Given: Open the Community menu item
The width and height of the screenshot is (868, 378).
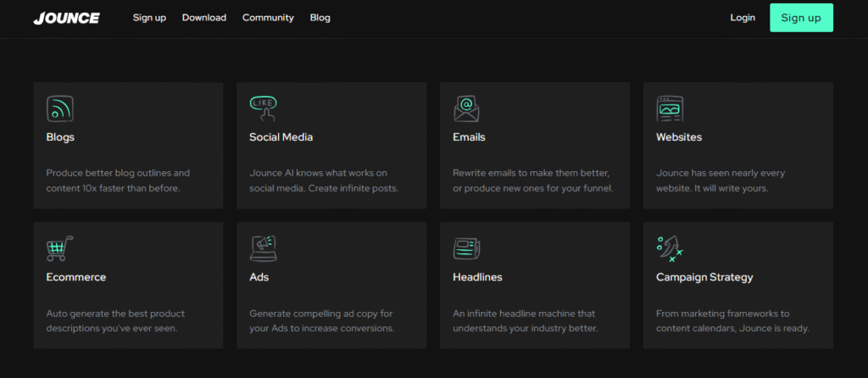Looking at the screenshot, I should coord(268,18).
